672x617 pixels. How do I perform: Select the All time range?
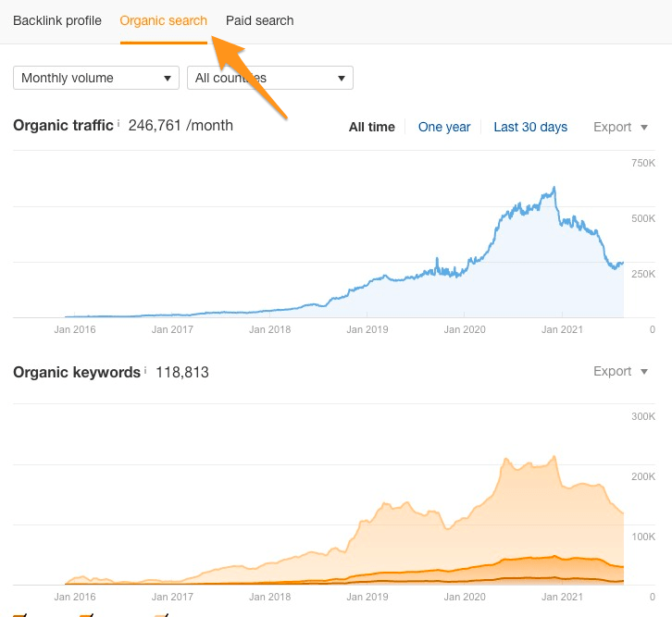click(371, 127)
